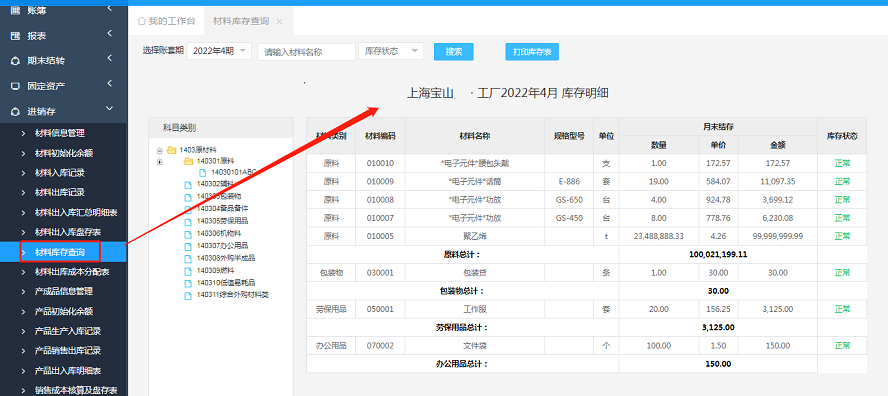Select the 140303包装物 tree row text
Image resolution: width=888 pixels, height=396 pixels.
pos(219,197)
